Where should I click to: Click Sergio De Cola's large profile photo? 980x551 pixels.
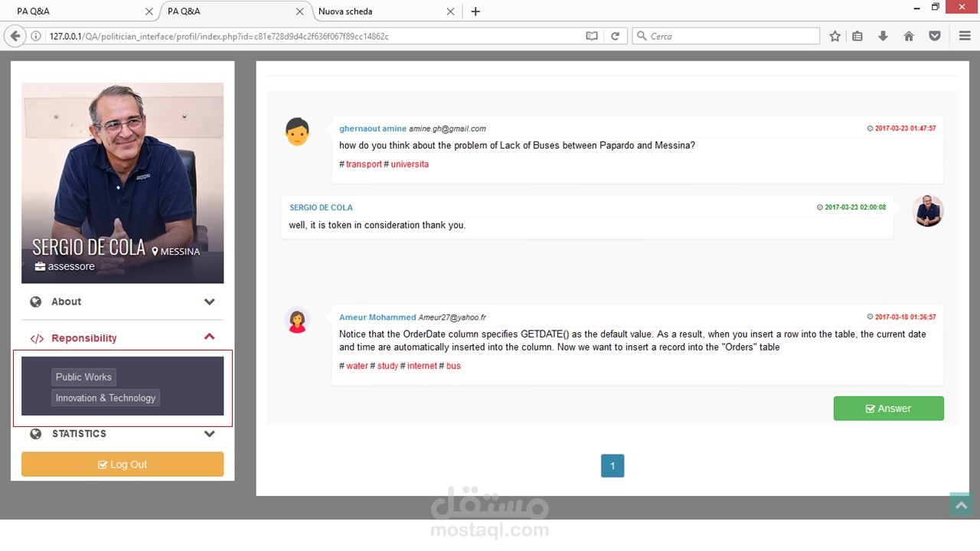[122, 183]
